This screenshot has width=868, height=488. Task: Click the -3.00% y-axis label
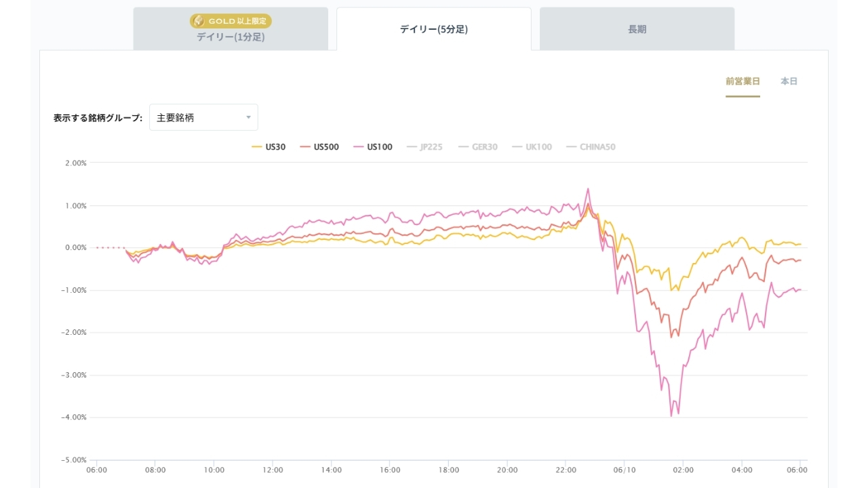[x=74, y=375]
